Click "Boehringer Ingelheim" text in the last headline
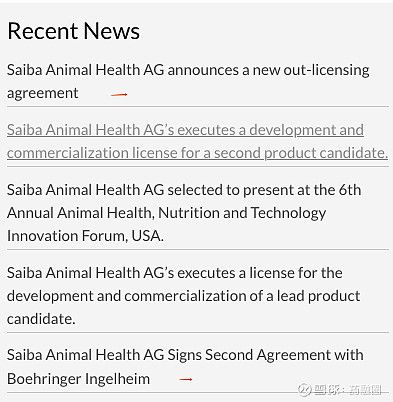The width and height of the screenshot is (393, 402). click(78, 379)
